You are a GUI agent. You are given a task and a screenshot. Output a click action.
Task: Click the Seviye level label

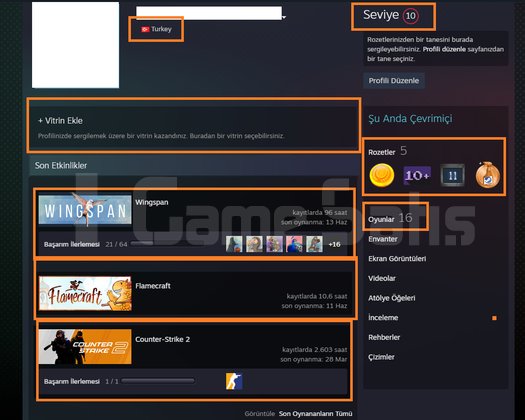[x=381, y=15]
